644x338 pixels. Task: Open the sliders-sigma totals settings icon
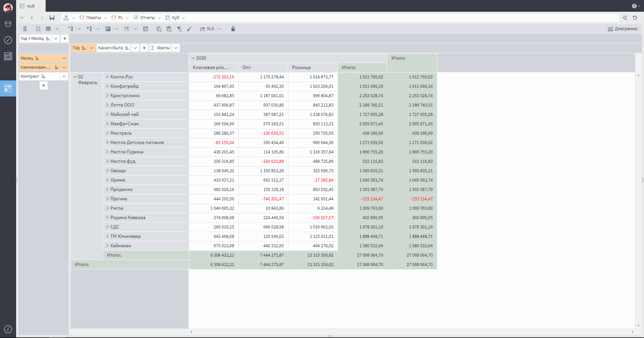(159, 29)
